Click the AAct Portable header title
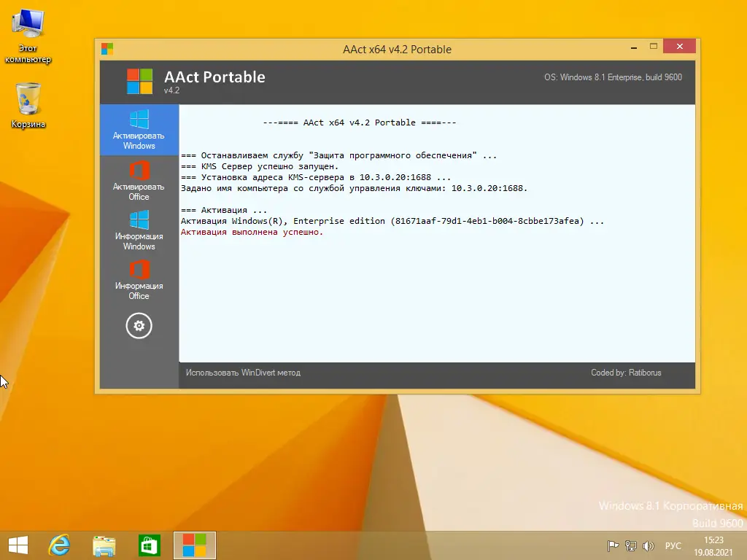 (x=214, y=77)
